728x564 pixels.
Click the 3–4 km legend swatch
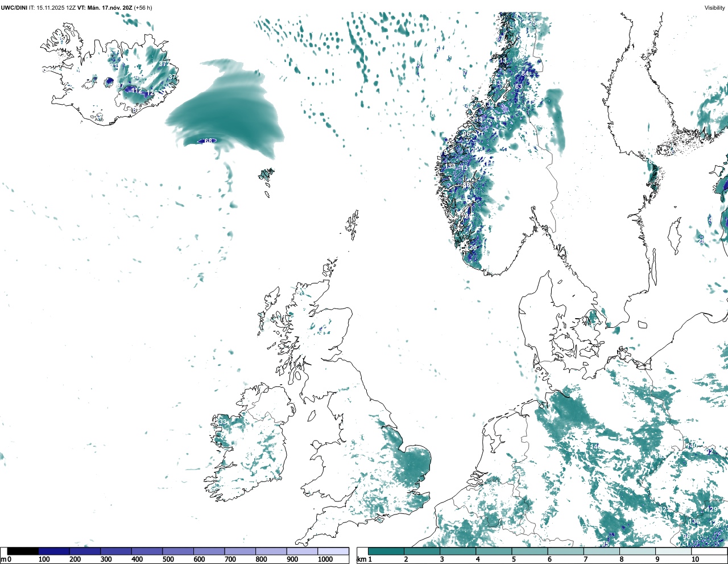(x=458, y=551)
